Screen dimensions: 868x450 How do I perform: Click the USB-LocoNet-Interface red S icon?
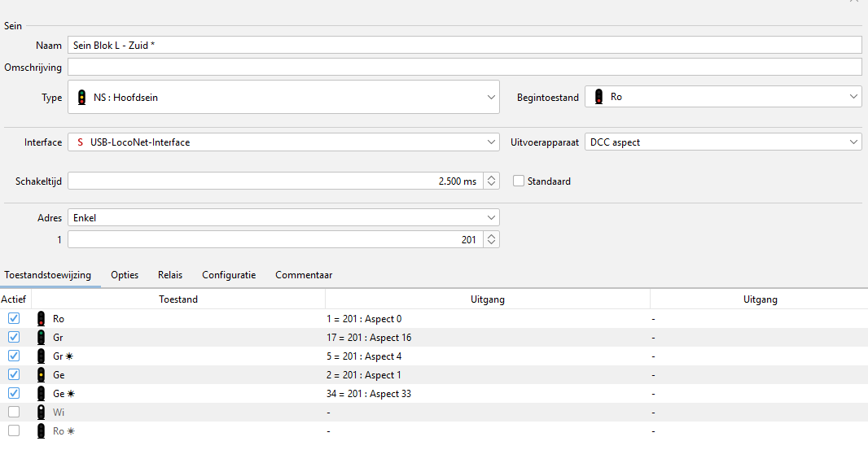(x=80, y=142)
